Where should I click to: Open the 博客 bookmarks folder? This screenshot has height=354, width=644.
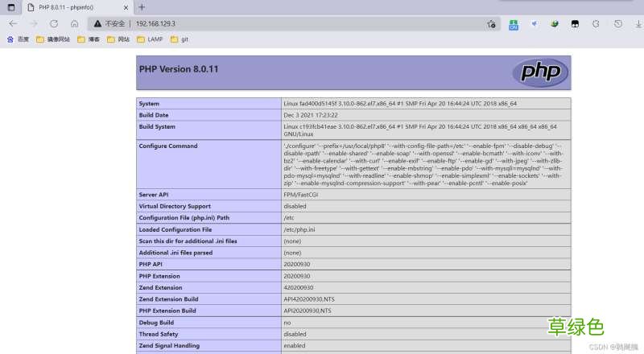(89, 39)
